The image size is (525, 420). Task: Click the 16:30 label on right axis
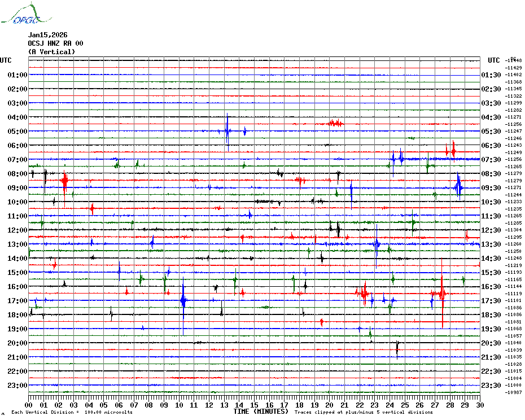tap(490, 287)
